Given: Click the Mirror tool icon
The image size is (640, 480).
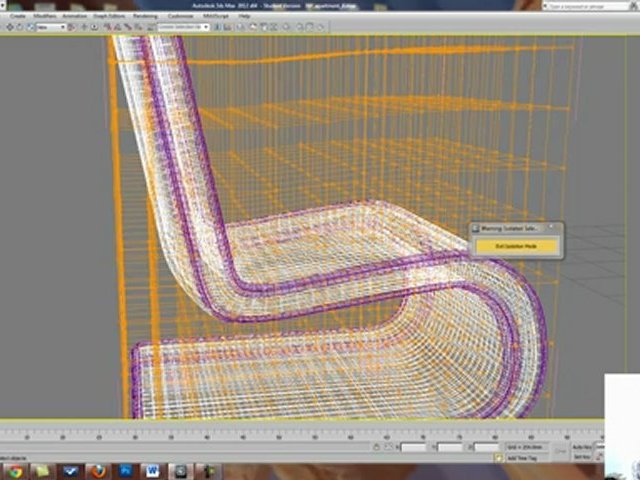Looking at the screenshot, I should click(217, 27).
